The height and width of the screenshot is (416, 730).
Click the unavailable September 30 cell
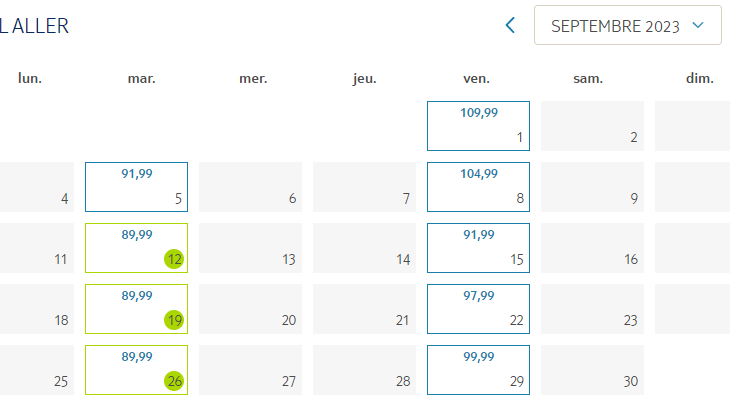(592, 370)
